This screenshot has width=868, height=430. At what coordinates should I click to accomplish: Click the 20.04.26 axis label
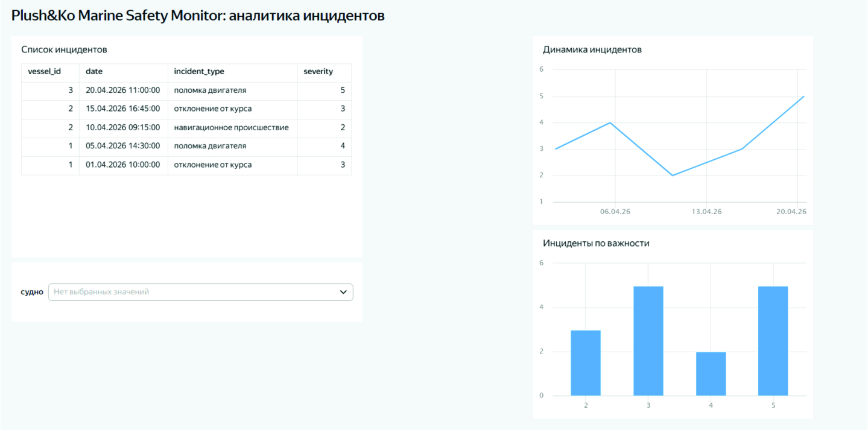click(x=791, y=212)
